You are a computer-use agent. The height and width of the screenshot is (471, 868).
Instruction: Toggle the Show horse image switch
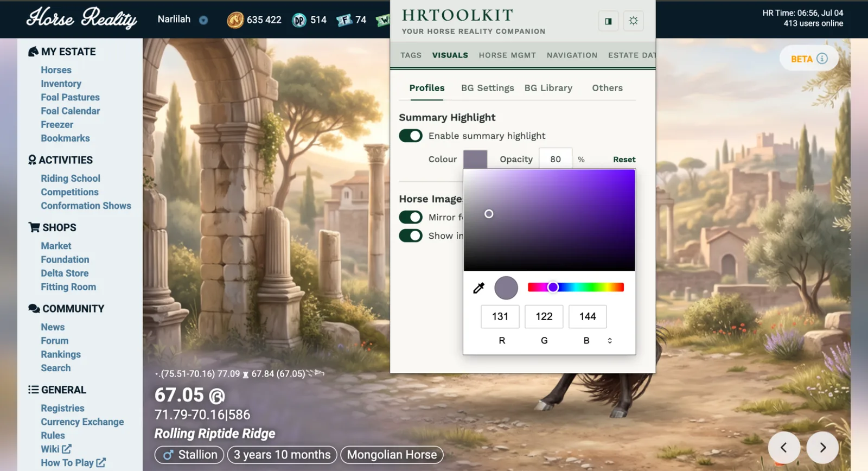point(411,235)
